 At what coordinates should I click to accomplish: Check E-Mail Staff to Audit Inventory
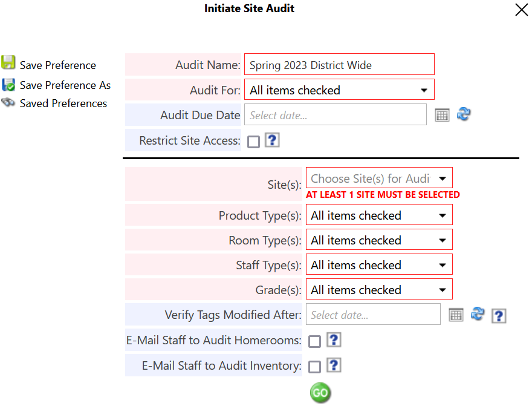(x=314, y=365)
